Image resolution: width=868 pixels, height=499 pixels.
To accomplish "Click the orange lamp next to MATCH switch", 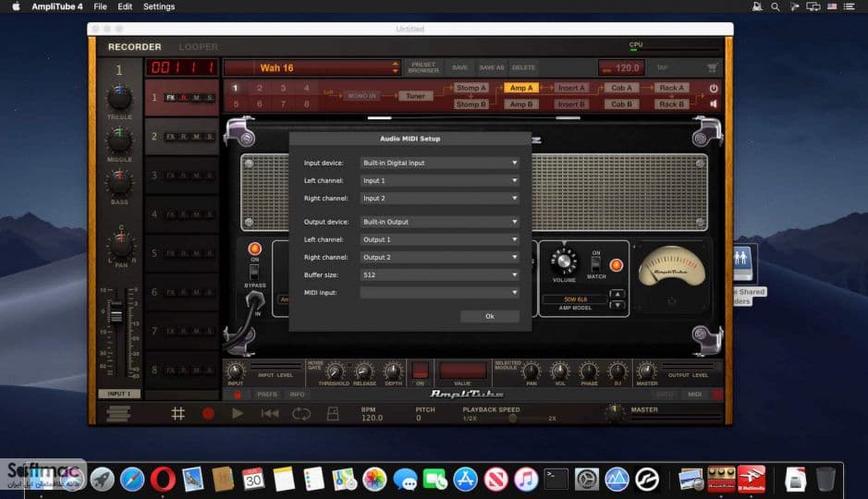I will [616, 265].
